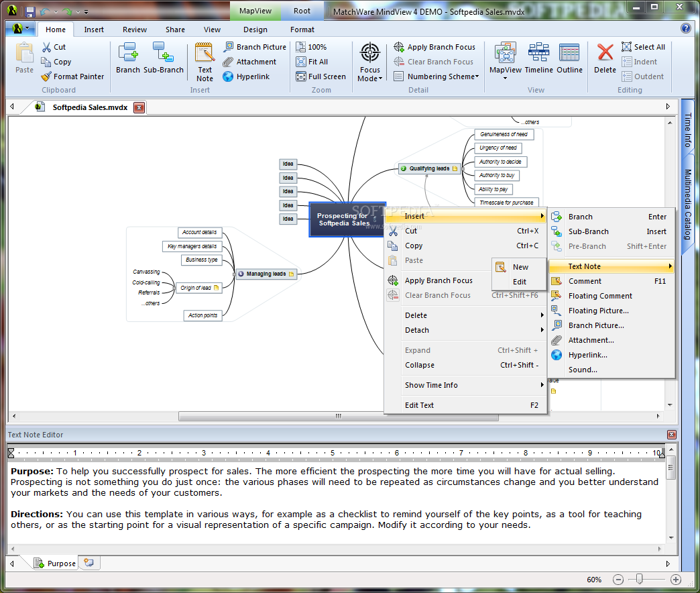Image resolution: width=700 pixels, height=593 pixels.
Task: Open Focus Mode dropdown
Action: coord(370,62)
